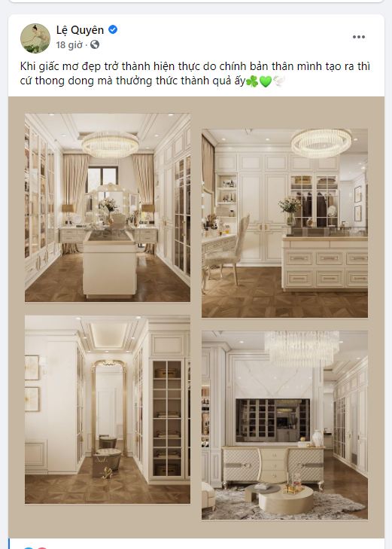The height and width of the screenshot is (549, 392).
Task: Open the dressing room photo with center island
Action: tap(108, 207)
